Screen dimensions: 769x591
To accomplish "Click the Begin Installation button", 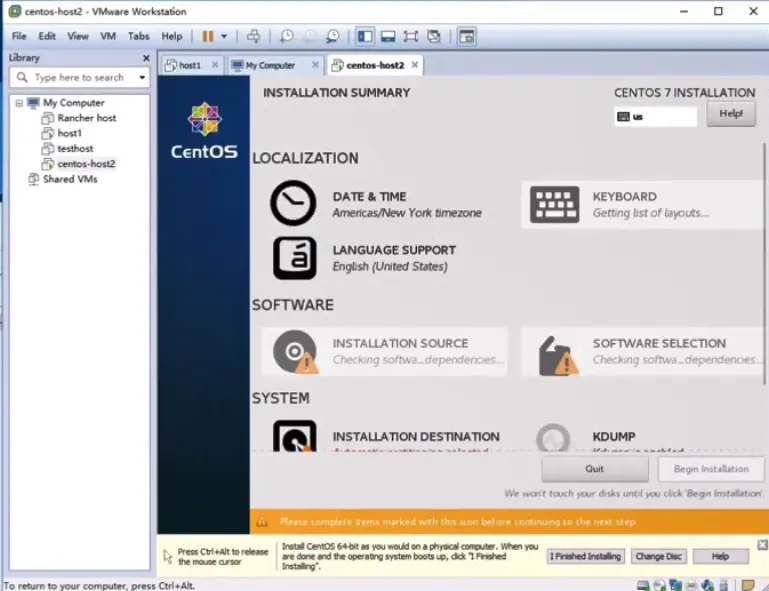I will [711, 469].
